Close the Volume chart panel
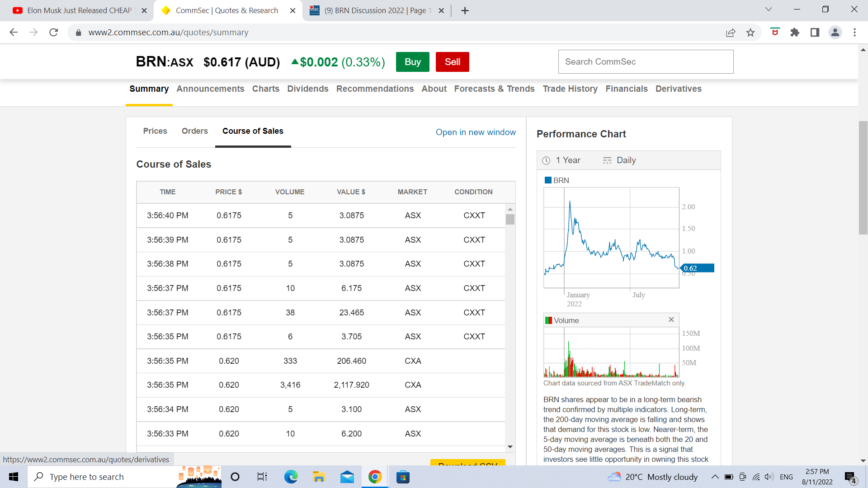 [671, 319]
